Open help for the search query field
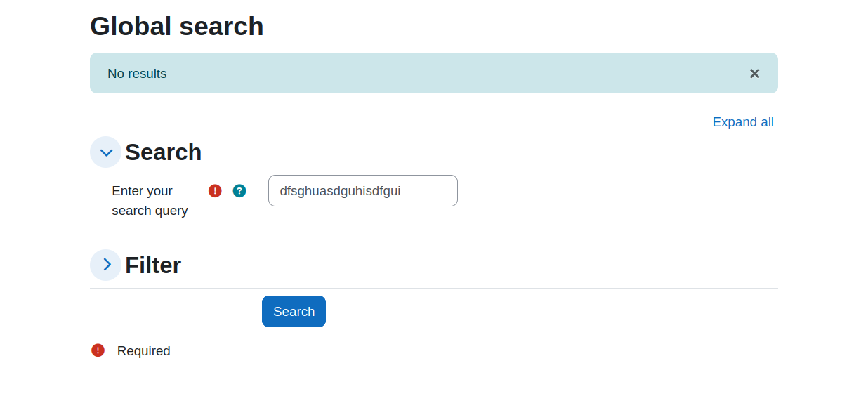The width and height of the screenshot is (868, 415). (x=239, y=191)
